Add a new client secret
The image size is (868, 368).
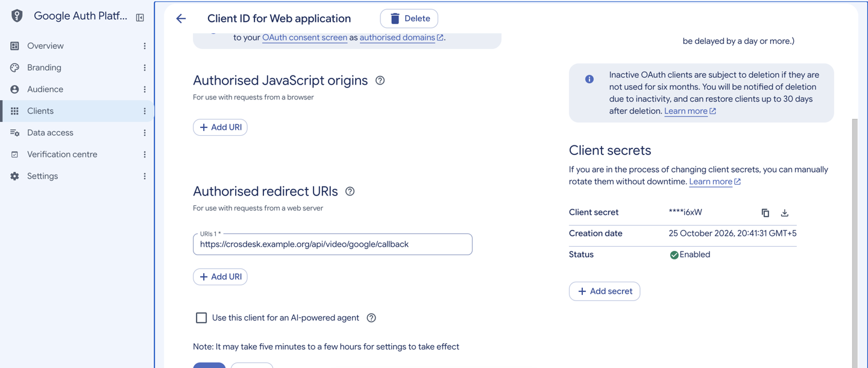pyautogui.click(x=605, y=291)
